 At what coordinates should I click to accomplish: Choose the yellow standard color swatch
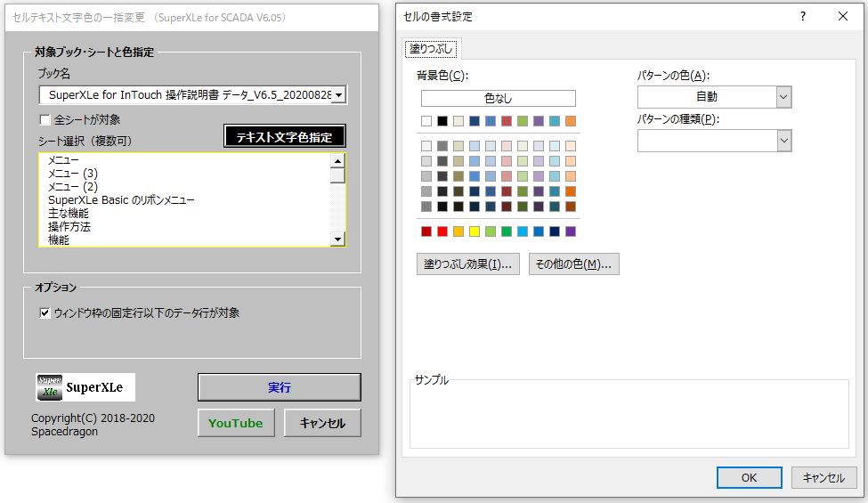pyautogui.click(x=475, y=231)
